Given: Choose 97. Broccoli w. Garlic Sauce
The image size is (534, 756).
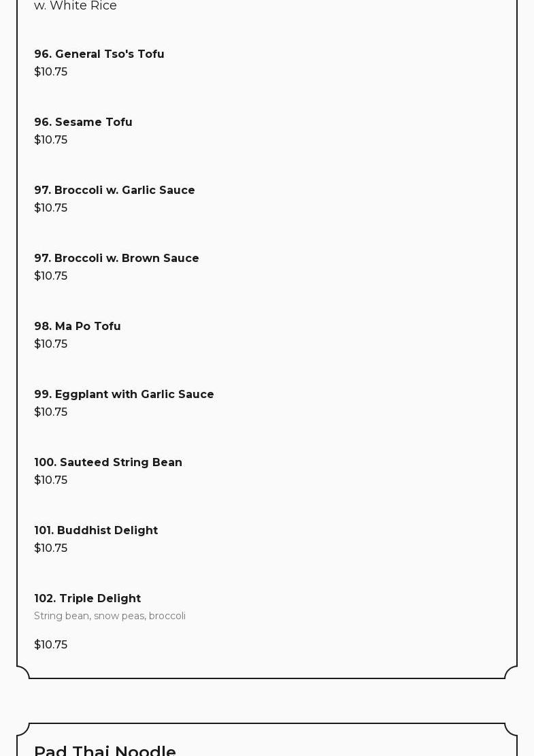Looking at the screenshot, I should 114,190.
